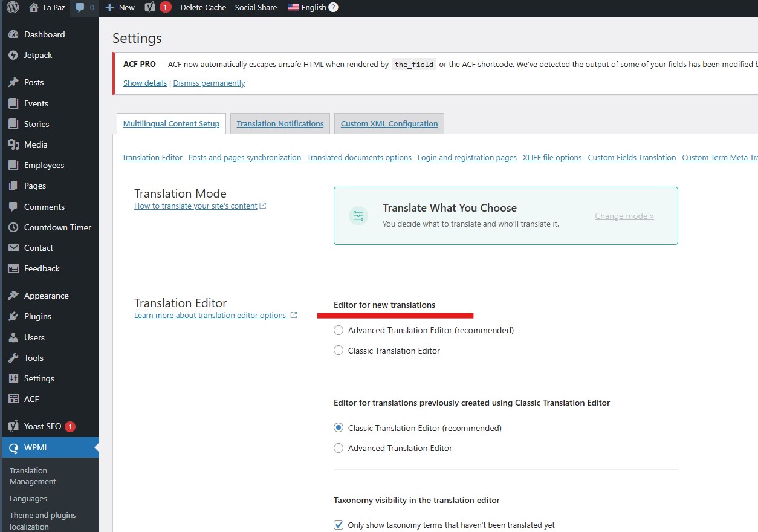Click the Stories sidebar icon
Screen dimensions: 758x532
click(x=13, y=125)
